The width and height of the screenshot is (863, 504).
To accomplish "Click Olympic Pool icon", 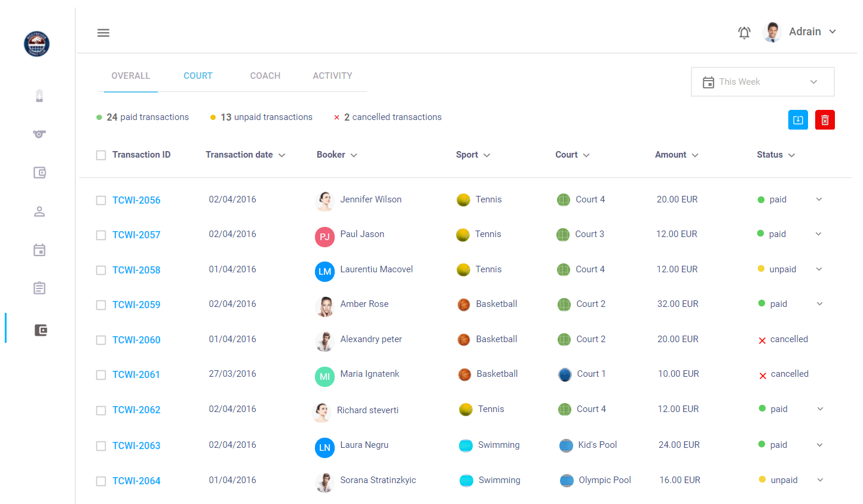I will [567, 481].
